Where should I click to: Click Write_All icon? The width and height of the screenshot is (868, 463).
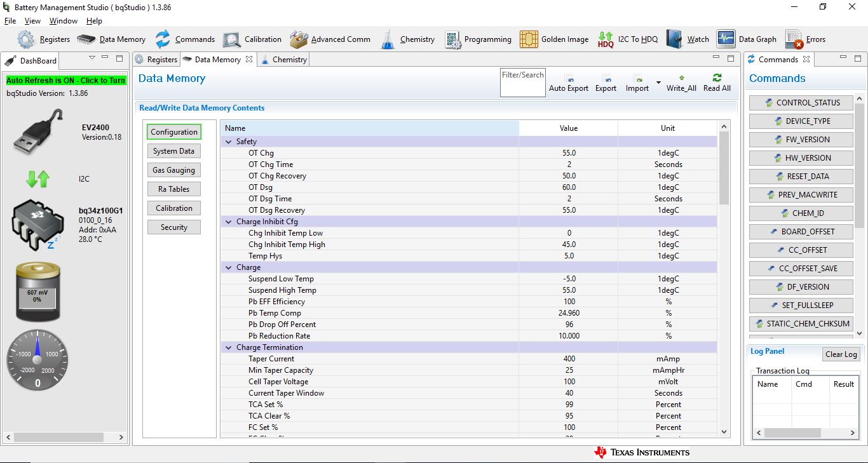(682, 77)
